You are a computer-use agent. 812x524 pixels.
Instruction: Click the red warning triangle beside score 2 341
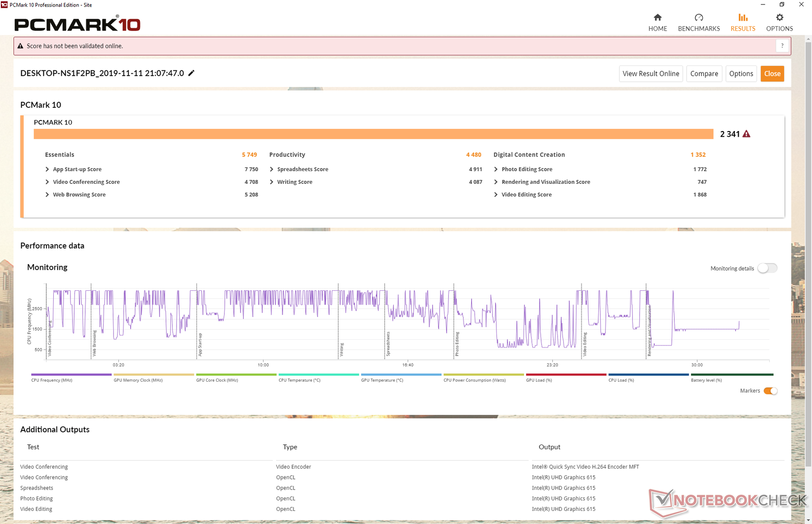pos(746,134)
